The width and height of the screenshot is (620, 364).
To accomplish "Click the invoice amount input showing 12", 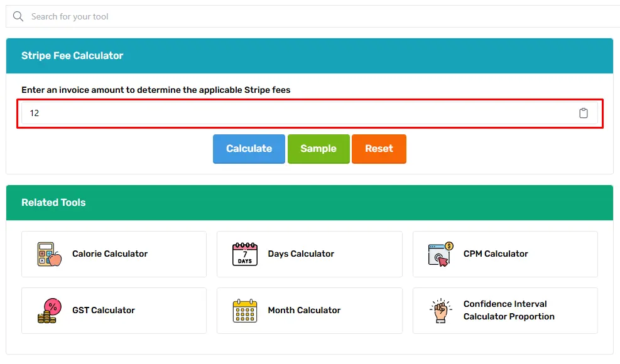I will tap(310, 113).
